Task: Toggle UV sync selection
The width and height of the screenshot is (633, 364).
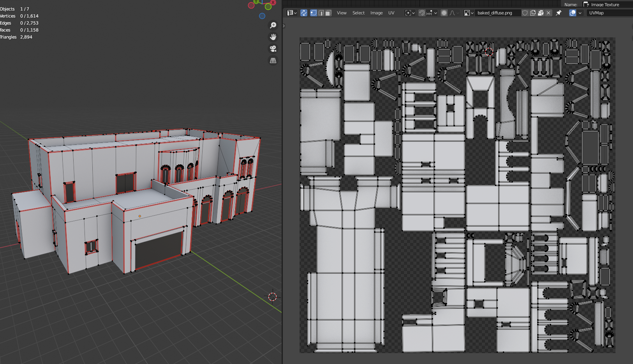Action: point(304,13)
